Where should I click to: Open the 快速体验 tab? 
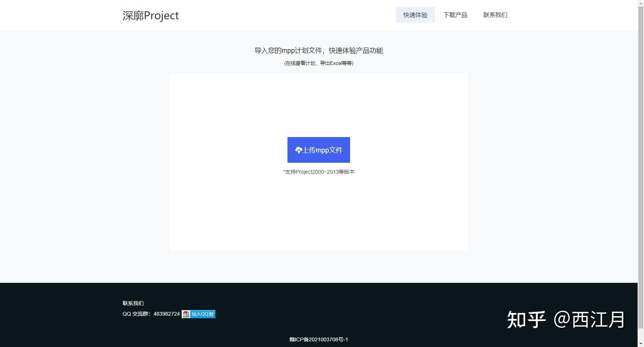pos(415,15)
